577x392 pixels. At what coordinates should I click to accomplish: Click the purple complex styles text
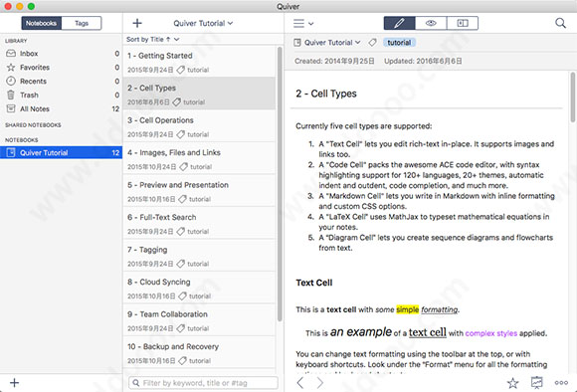point(490,333)
